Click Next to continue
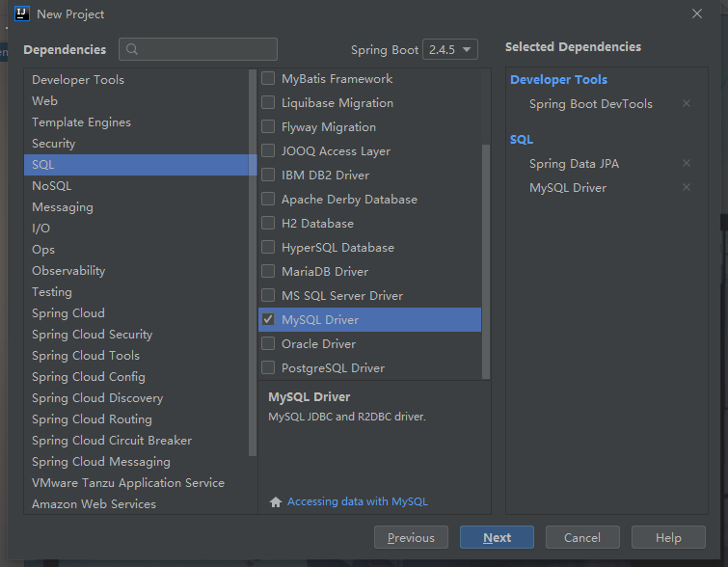 pyautogui.click(x=497, y=537)
